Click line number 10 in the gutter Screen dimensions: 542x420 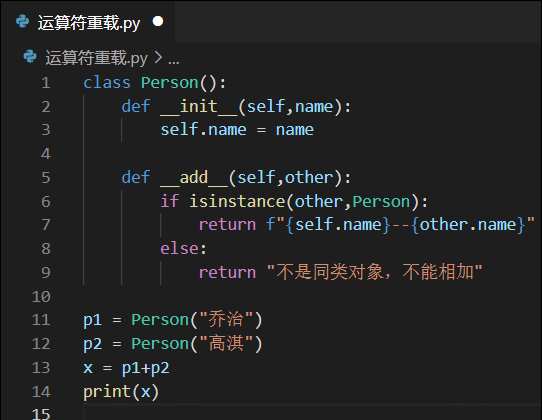click(41, 297)
